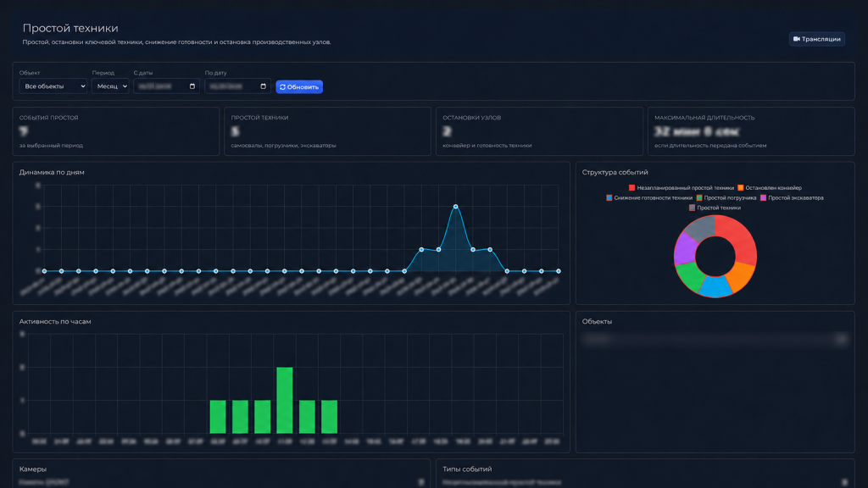
Task: Click the tallest green bar in Активность по часам
Action: pos(285,400)
